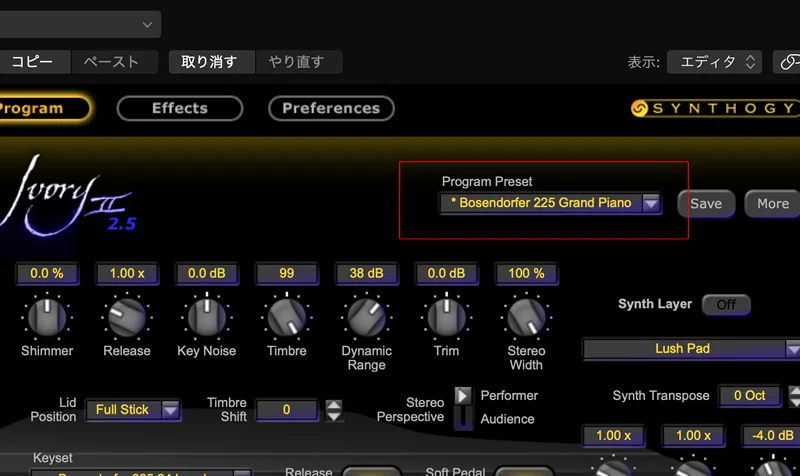Click the 取り消す undo button
Screen dimensions: 800x476
[211, 62]
